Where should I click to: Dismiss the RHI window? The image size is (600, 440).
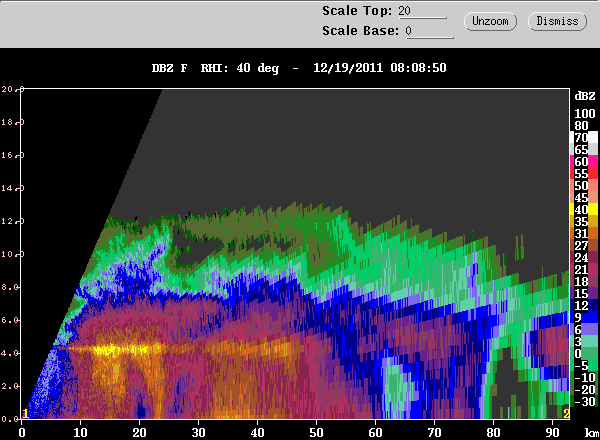[557, 21]
